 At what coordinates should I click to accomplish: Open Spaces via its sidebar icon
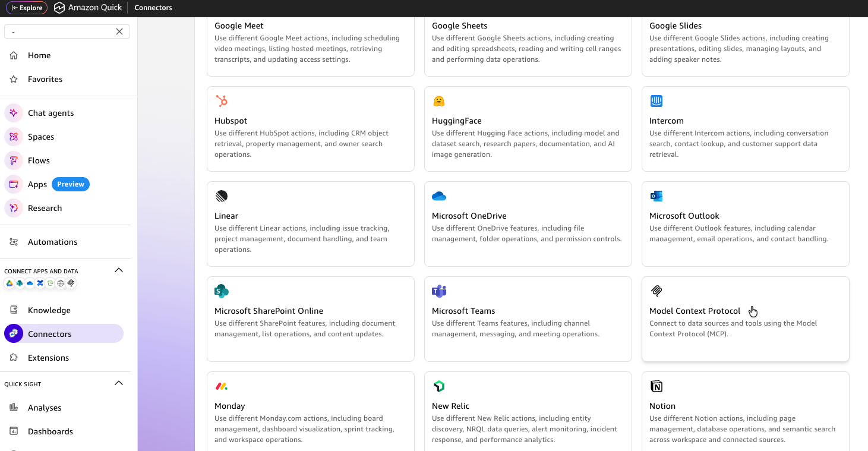14,137
